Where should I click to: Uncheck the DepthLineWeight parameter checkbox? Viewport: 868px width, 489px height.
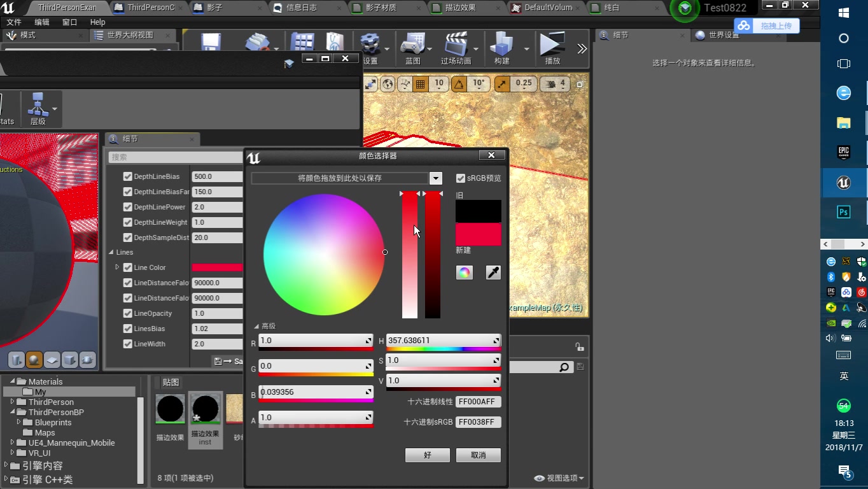tap(127, 222)
